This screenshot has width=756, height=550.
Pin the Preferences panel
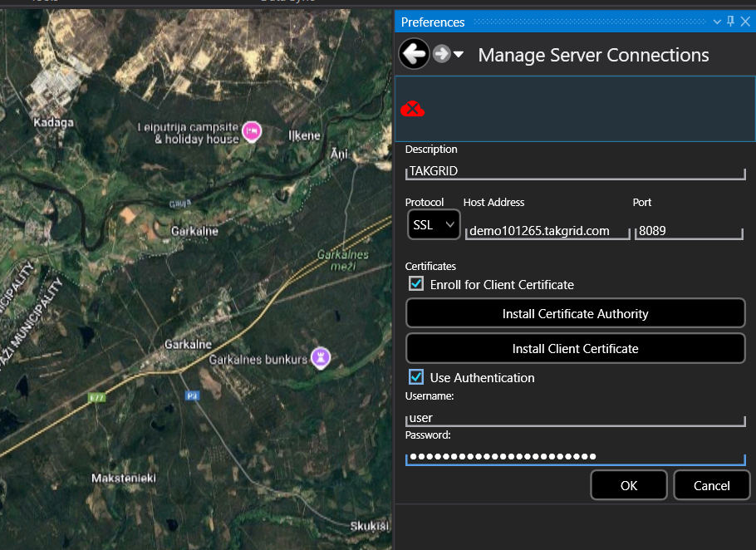(730, 22)
